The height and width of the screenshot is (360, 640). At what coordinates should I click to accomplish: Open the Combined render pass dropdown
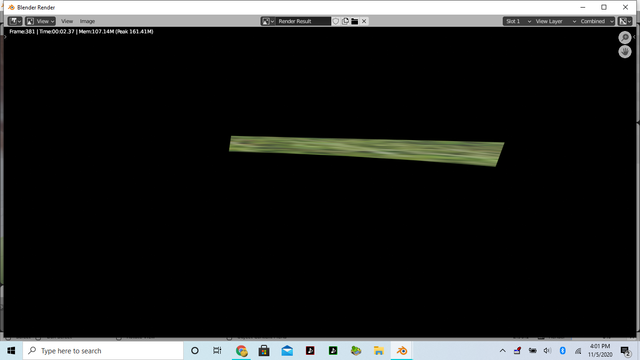click(596, 21)
